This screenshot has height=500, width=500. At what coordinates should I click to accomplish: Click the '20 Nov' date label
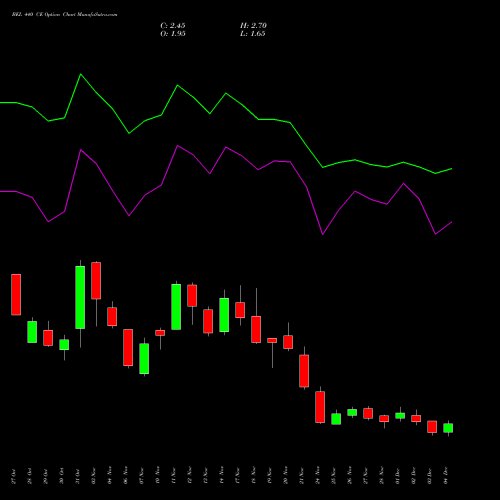(x=286, y=475)
